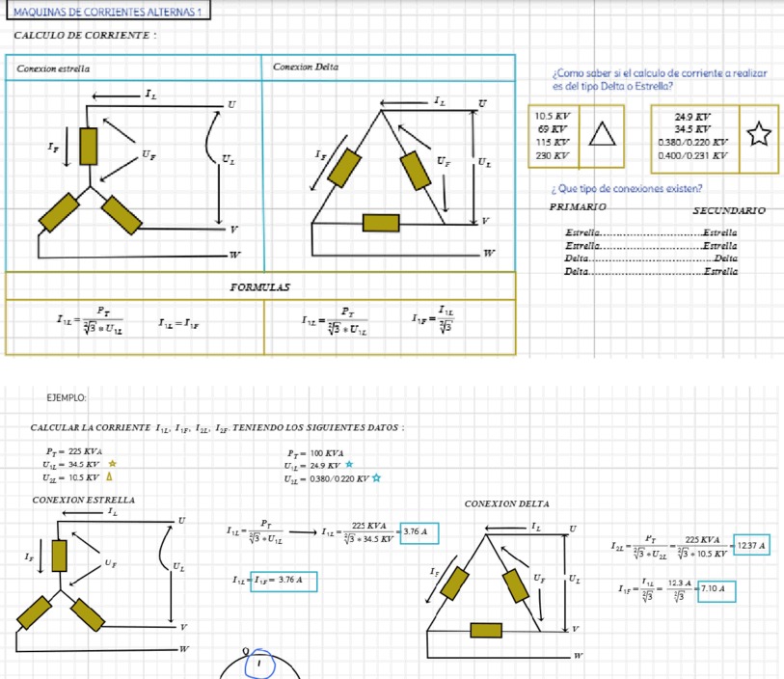The width and height of the screenshot is (784, 679).
Task: Select 115 KV in the delta voltage list
Action: coord(553,142)
